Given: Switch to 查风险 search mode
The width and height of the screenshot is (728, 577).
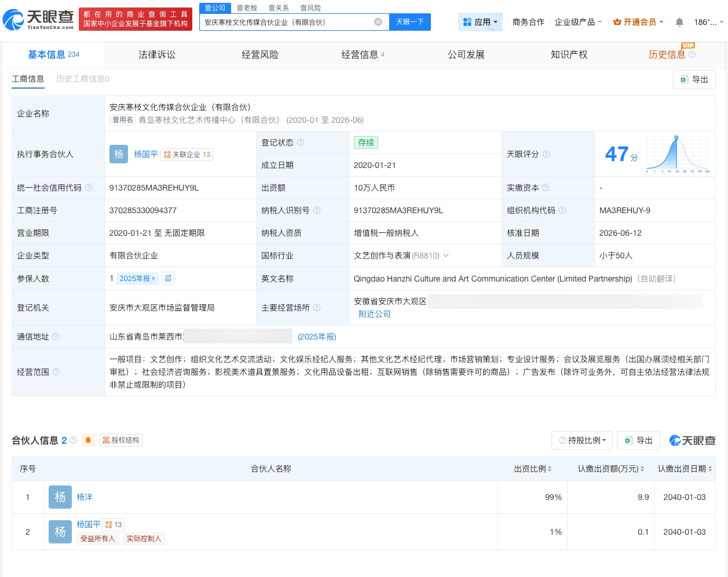Looking at the screenshot, I should pyautogui.click(x=310, y=8).
